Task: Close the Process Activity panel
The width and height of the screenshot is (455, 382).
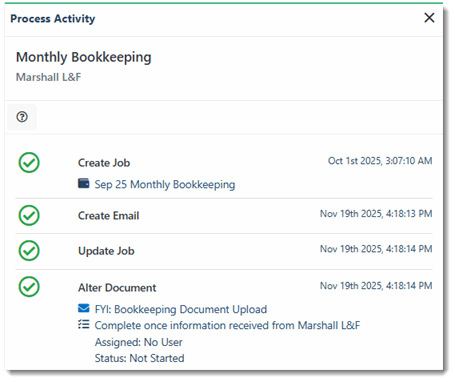Action: [429, 18]
